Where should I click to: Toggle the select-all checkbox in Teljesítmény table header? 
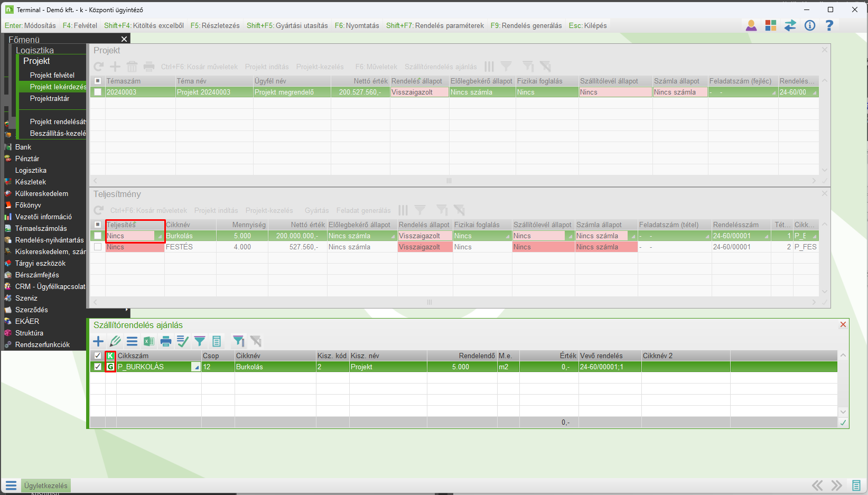click(x=98, y=225)
